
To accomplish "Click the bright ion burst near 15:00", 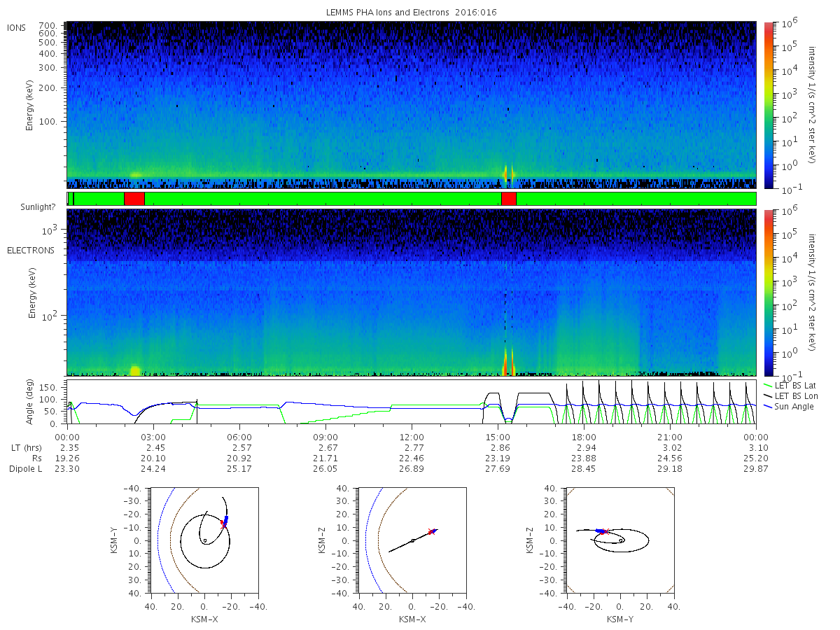I will (509, 172).
